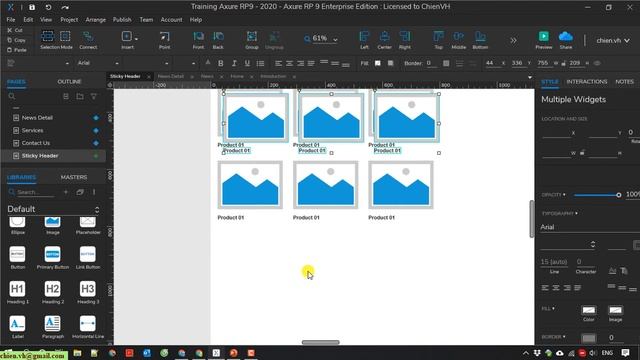This screenshot has width=640, height=360.
Task: Select the Point tool
Action: click(164, 40)
